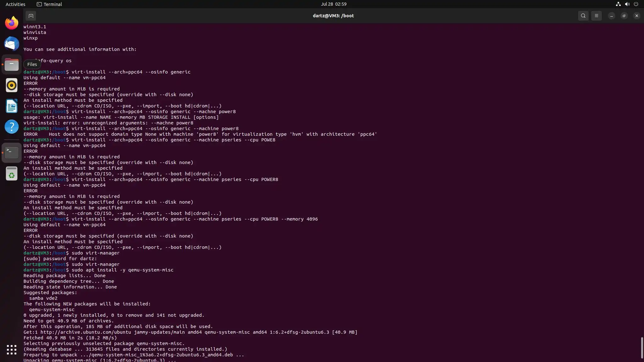Open the Trash from the dock
The height and width of the screenshot is (362, 644).
tap(12, 173)
